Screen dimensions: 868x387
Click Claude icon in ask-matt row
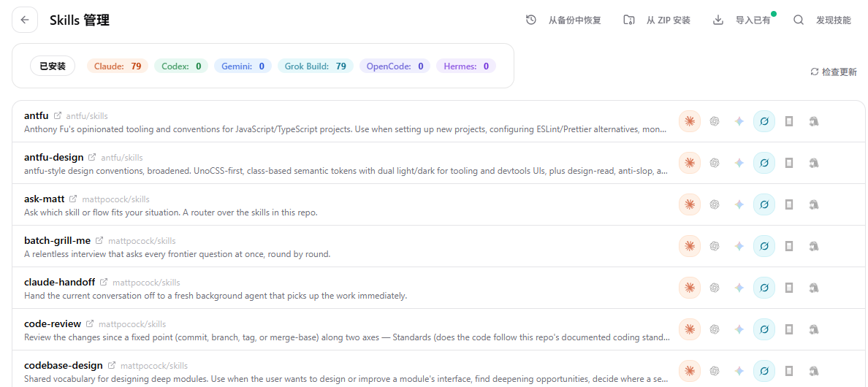pyautogui.click(x=690, y=204)
